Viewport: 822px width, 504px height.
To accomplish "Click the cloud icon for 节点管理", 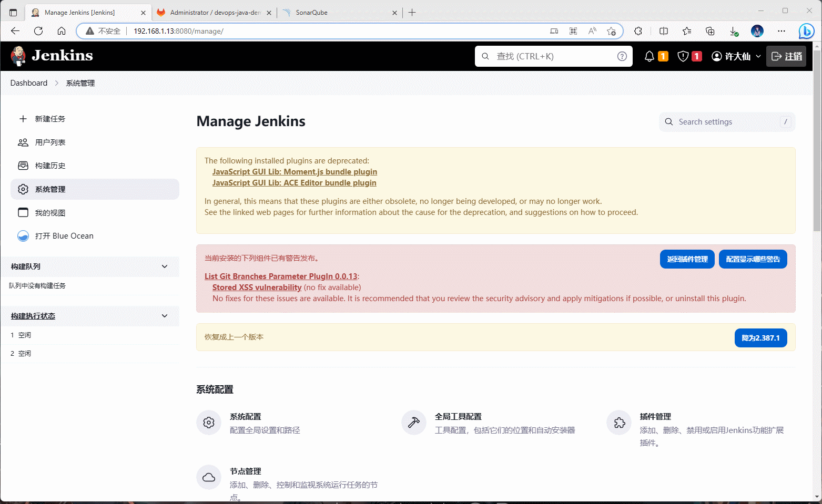I will tap(209, 477).
